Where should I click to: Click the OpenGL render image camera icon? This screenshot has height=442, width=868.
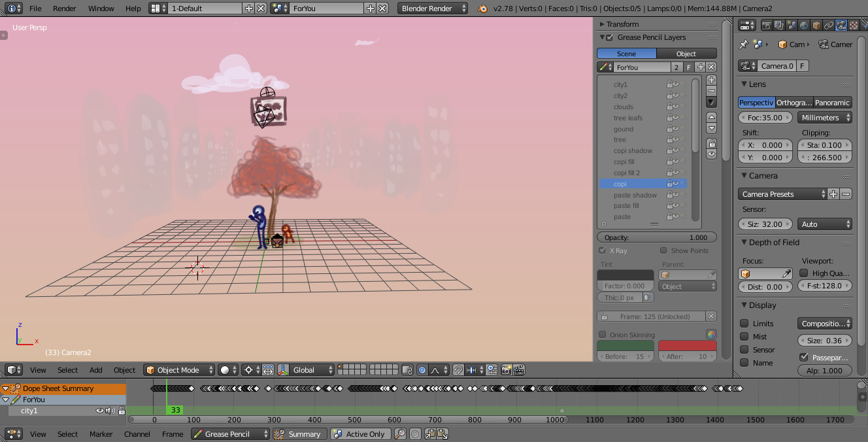point(506,370)
